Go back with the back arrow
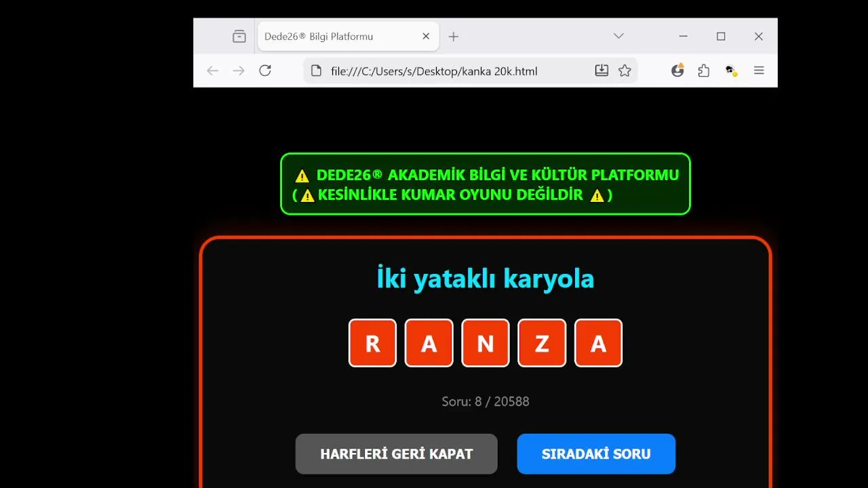This screenshot has width=868, height=488. (213, 70)
